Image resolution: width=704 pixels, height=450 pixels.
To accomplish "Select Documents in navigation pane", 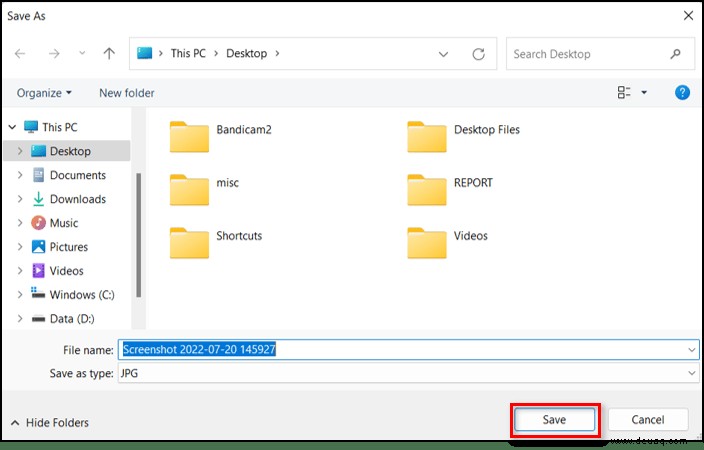I will pyautogui.click(x=78, y=175).
